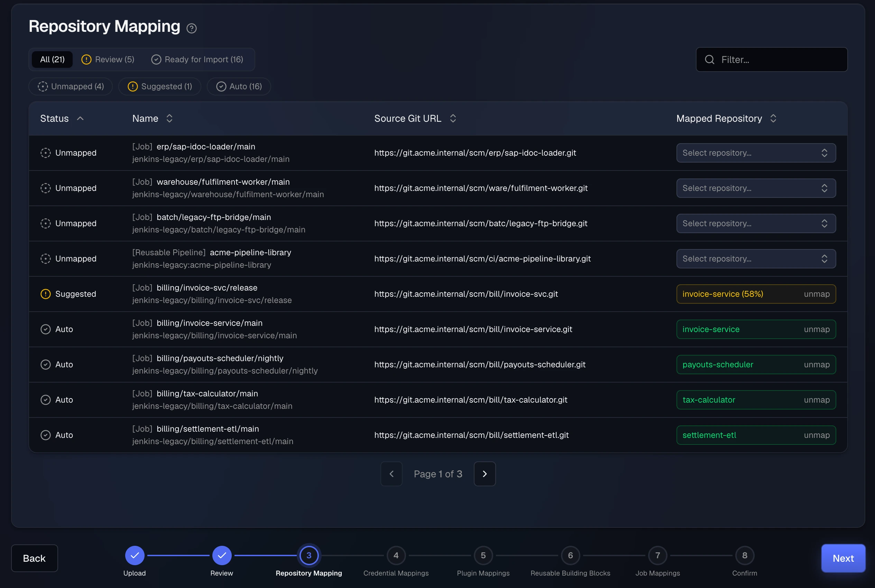Image resolution: width=875 pixels, height=588 pixels.
Task: Open repository dropdown for fulfilment-worker row
Action: tap(756, 188)
